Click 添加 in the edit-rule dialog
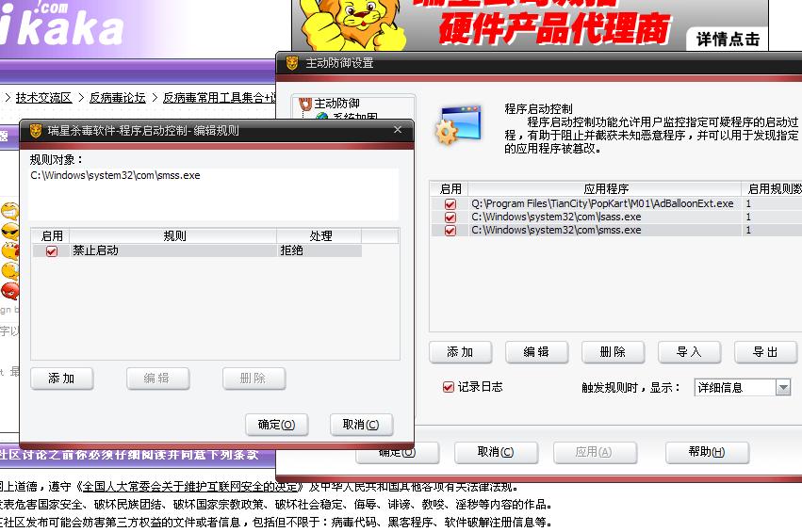The width and height of the screenshot is (802, 532). (x=61, y=379)
